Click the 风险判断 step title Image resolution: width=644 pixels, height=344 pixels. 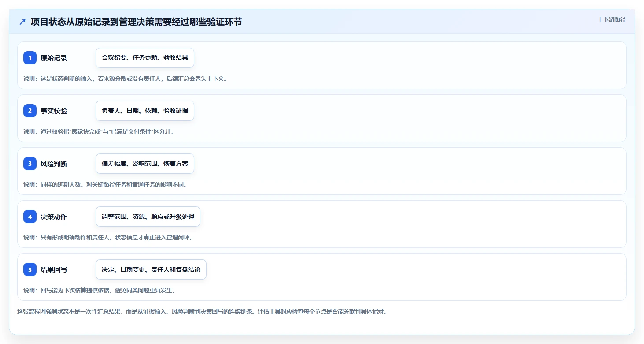(x=54, y=164)
